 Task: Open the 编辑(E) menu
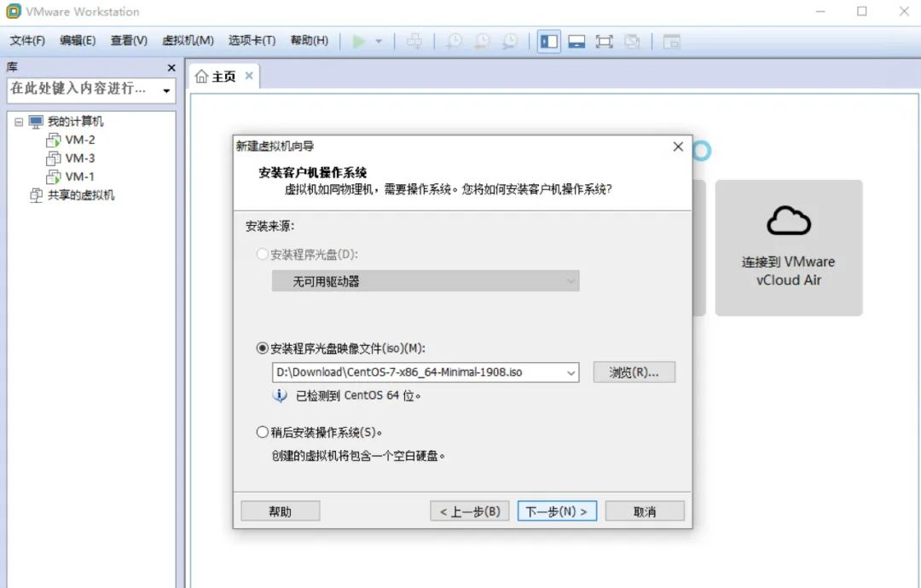(78, 41)
